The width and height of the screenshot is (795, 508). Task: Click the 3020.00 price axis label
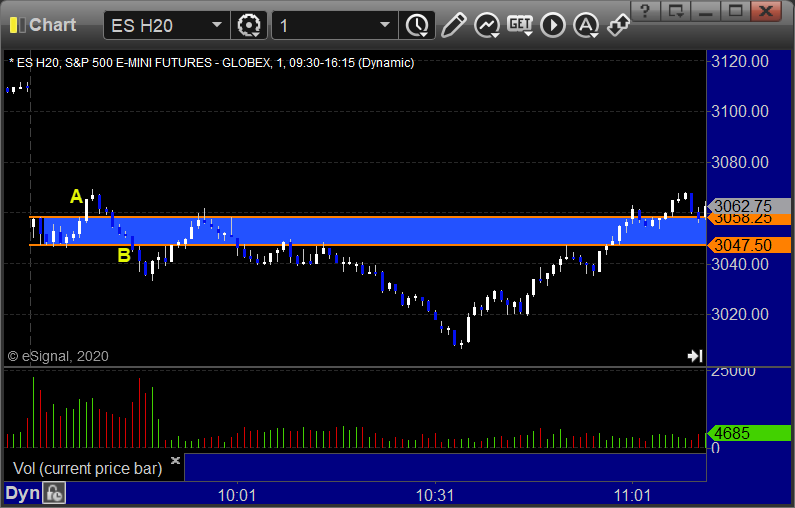[740, 314]
